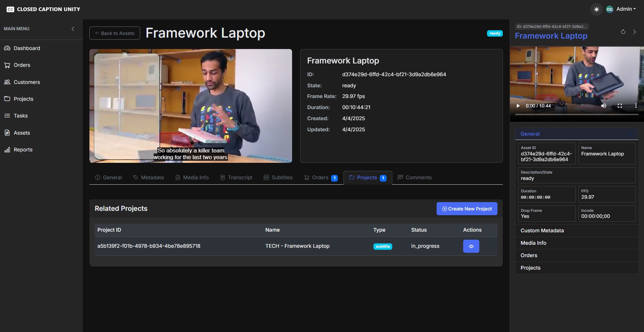Click the Projects folder icon in sidebar
644x332 pixels.
tap(7, 99)
